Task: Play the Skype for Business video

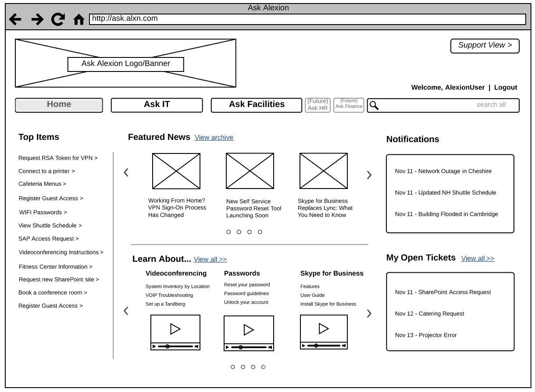Action: pyautogui.click(x=324, y=328)
